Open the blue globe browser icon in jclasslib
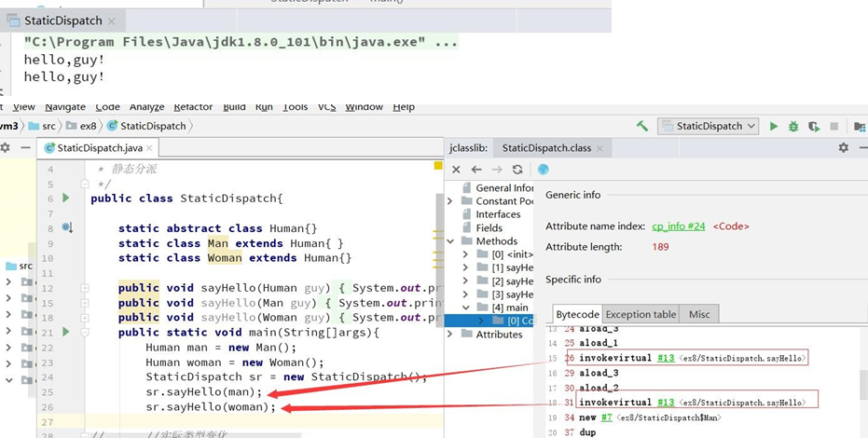 (x=543, y=170)
